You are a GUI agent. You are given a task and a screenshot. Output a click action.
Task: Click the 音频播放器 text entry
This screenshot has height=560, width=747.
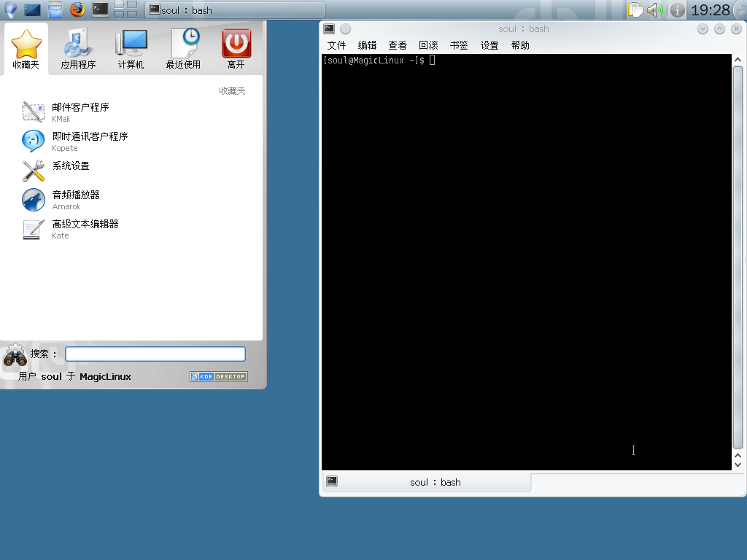(76, 195)
